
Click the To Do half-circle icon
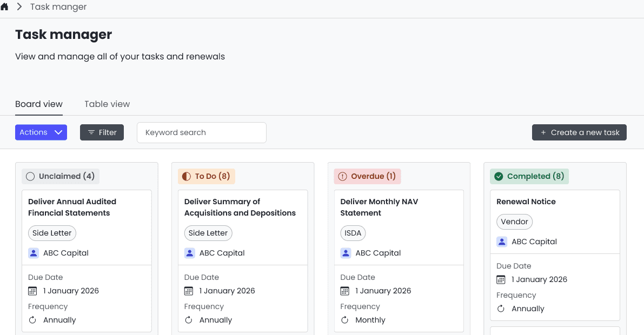tap(187, 177)
